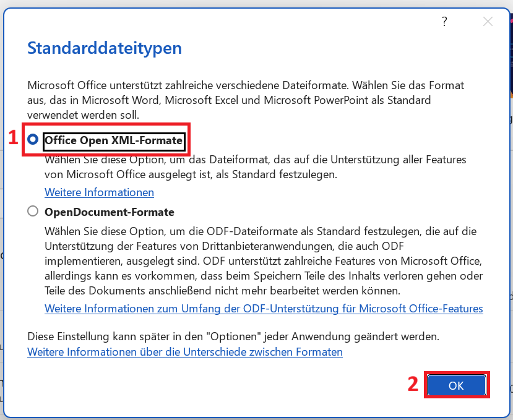The width and height of the screenshot is (513, 420).
Task: Click the red annotation number 1
Action: pyautogui.click(x=12, y=139)
